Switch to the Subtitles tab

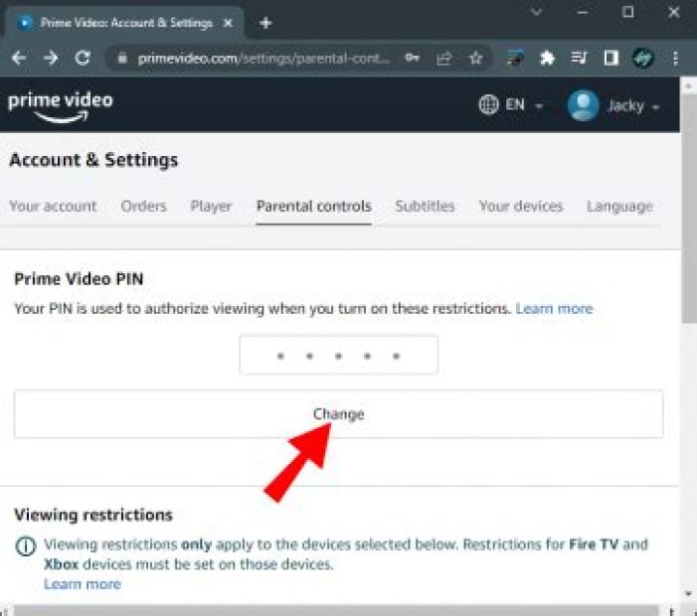(x=424, y=206)
